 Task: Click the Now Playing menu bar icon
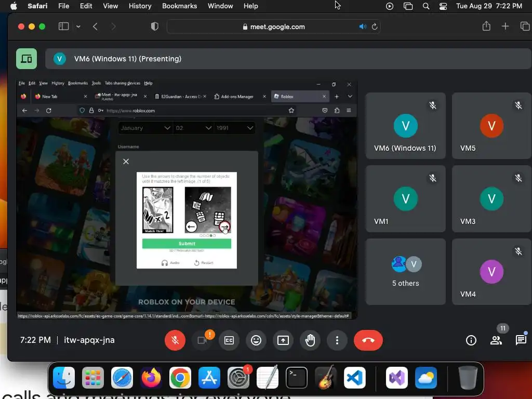tap(390, 6)
